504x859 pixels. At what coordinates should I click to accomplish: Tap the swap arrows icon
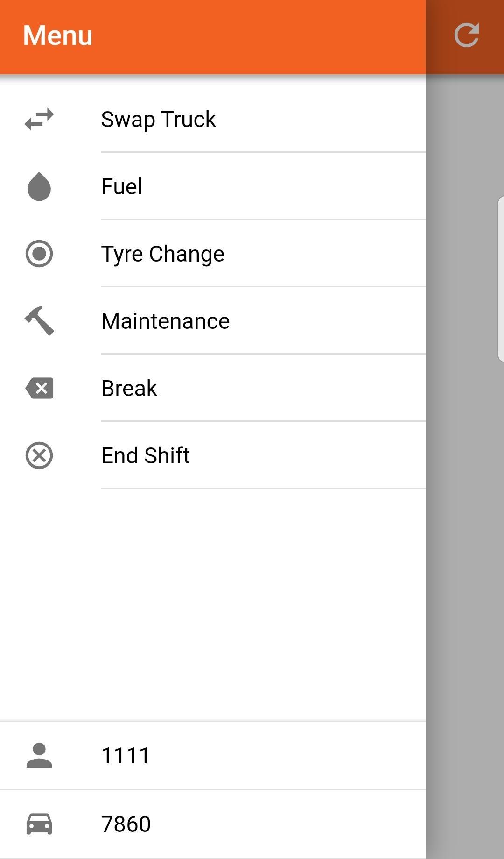coord(39,119)
